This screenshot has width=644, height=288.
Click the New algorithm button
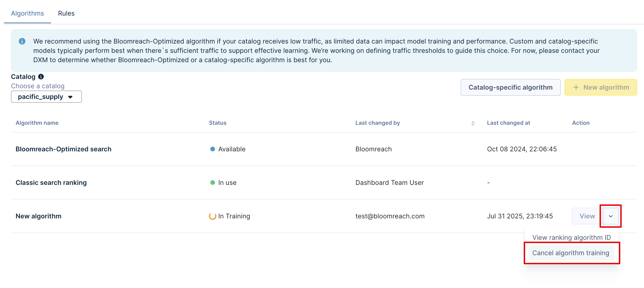coord(600,87)
